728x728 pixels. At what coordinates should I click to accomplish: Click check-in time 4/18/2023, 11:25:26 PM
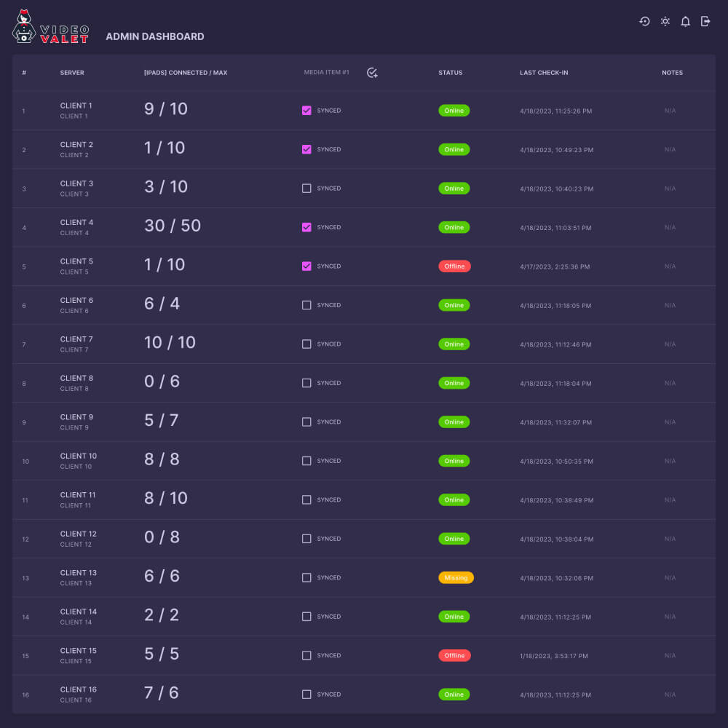(555, 111)
